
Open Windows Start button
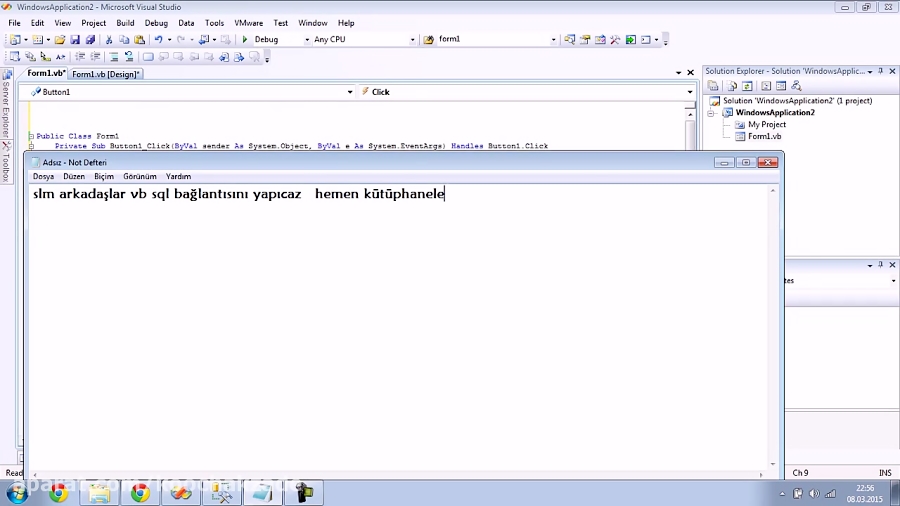click(x=17, y=493)
